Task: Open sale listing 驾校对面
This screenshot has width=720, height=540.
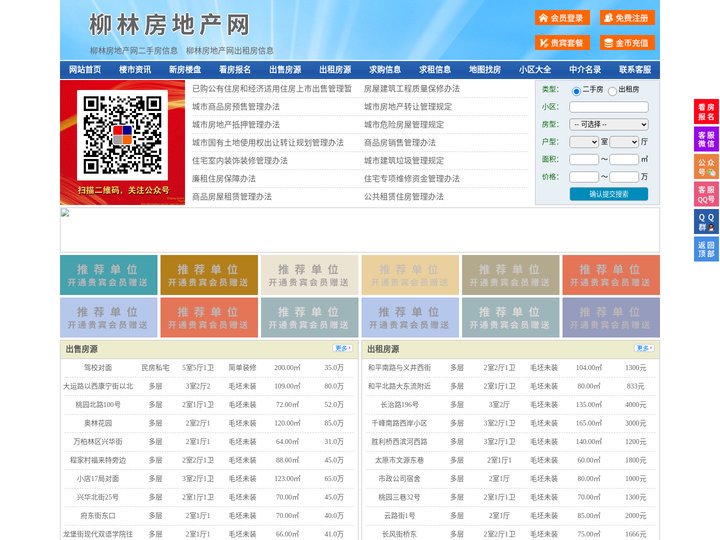Action: [98, 368]
